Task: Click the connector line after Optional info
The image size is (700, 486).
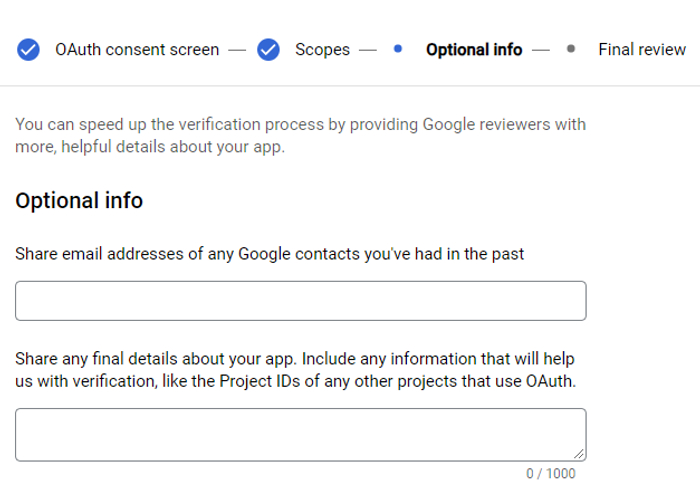Action: click(541, 50)
